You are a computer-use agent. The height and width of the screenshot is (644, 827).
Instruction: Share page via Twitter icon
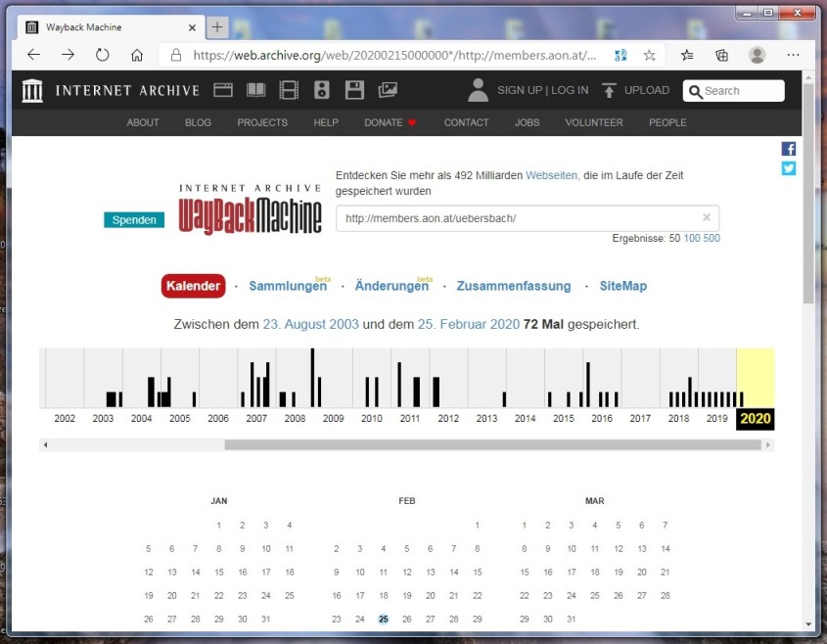[788, 167]
